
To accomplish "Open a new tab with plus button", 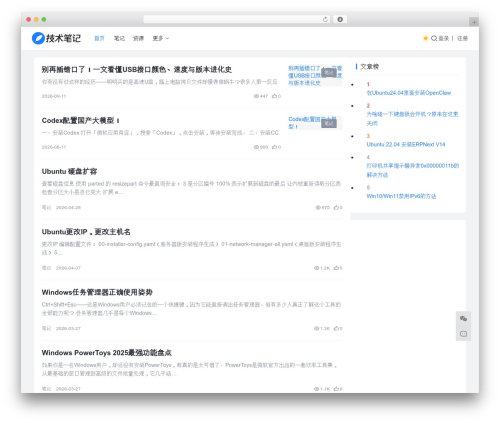I will tap(474, 22).
